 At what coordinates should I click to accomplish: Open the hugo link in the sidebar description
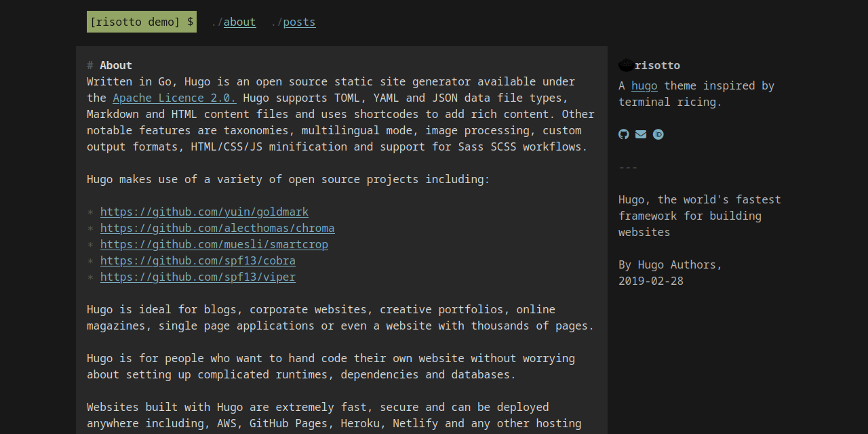click(644, 85)
